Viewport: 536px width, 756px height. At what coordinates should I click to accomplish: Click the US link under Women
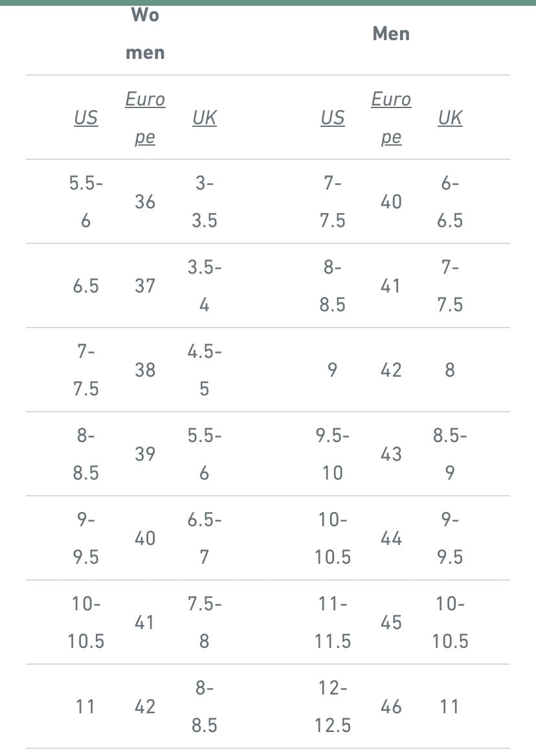(x=85, y=118)
